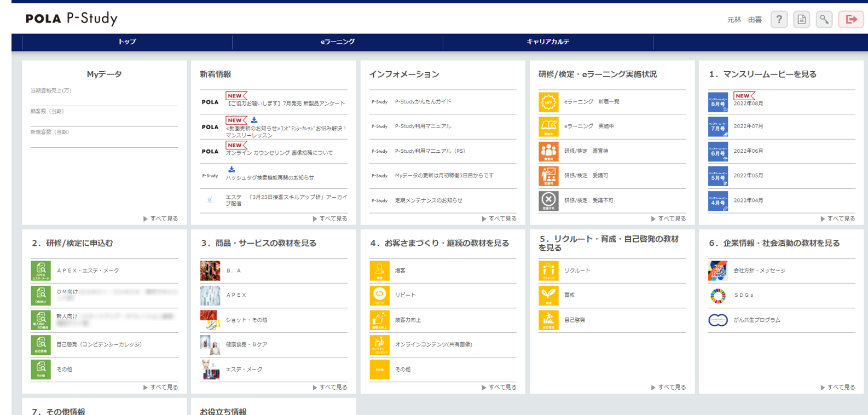Screen dimensions: 868x415
Task: Open the リピート yellow icon
Action: point(379,295)
